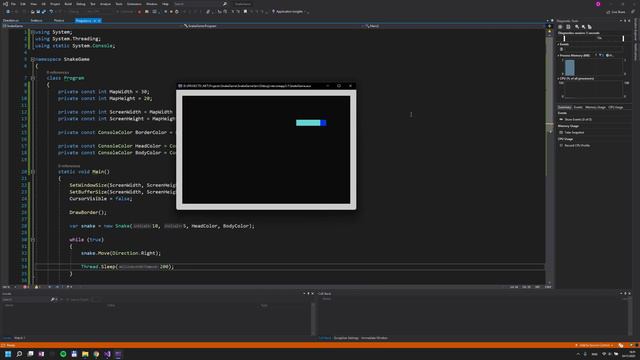This screenshot has height=360, width=640.
Task: Click the DrawBorder(); code line
Action: point(88,212)
